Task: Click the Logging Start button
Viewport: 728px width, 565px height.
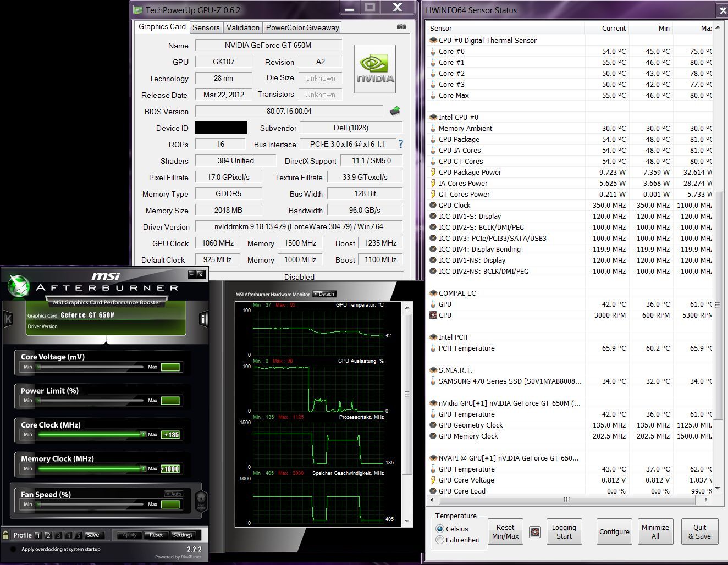Action: [564, 531]
